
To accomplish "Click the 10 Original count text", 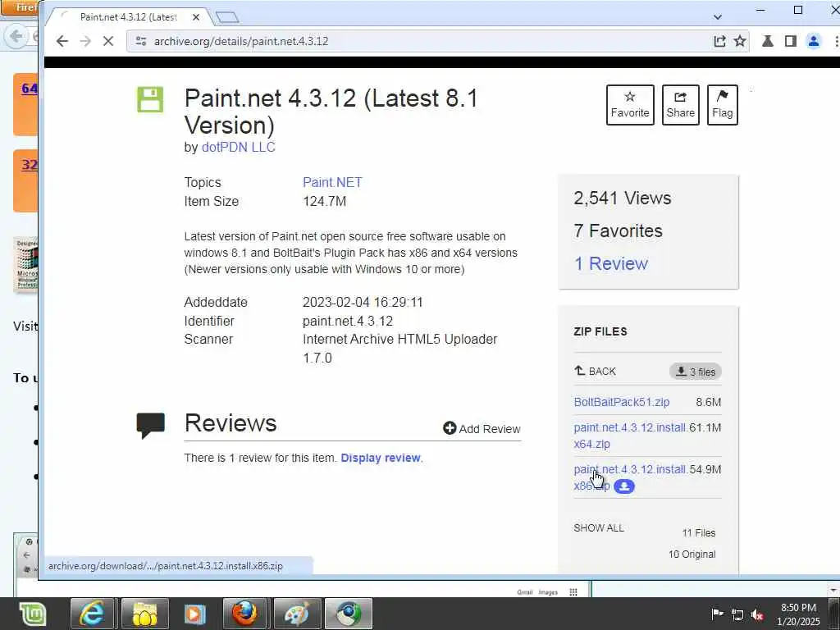I will (692, 555).
